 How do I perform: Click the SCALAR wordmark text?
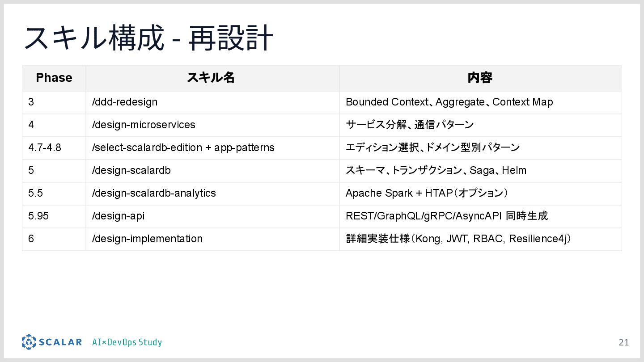click(x=60, y=342)
